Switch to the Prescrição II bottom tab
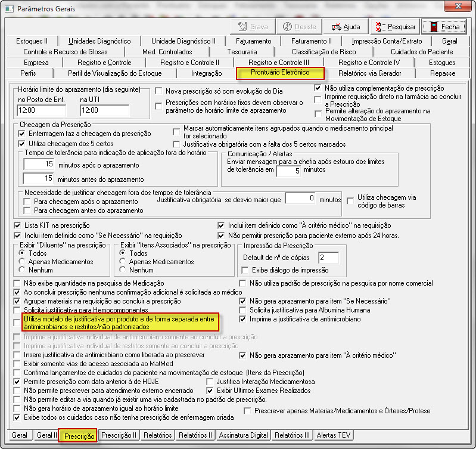The image size is (476, 449). pyautogui.click(x=119, y=435)
